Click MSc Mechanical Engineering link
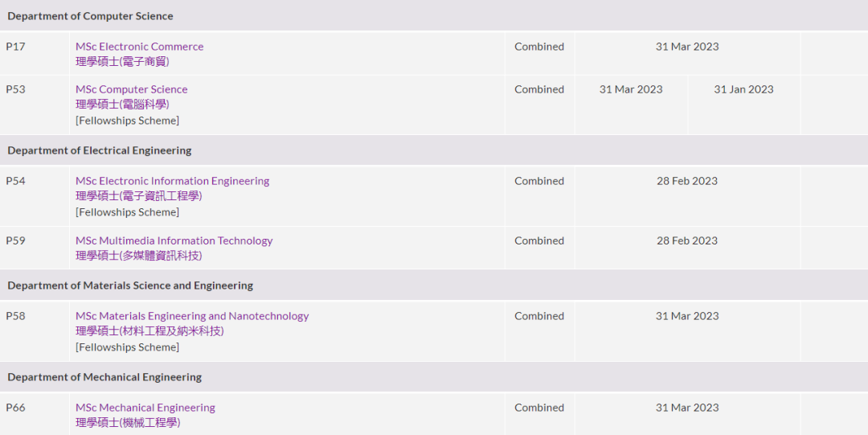Screen dimensions: 868x435 coord(145,408)
